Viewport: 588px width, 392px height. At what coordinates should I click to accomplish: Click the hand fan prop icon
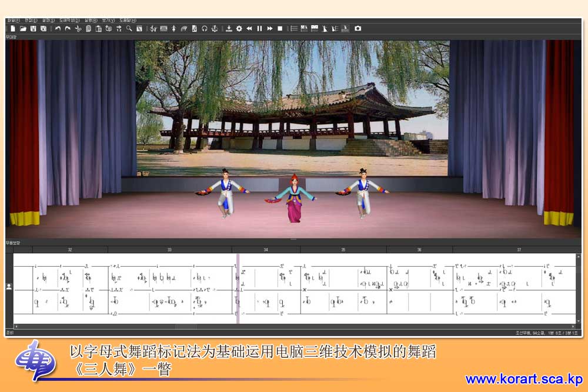click(x=183, y=28)
